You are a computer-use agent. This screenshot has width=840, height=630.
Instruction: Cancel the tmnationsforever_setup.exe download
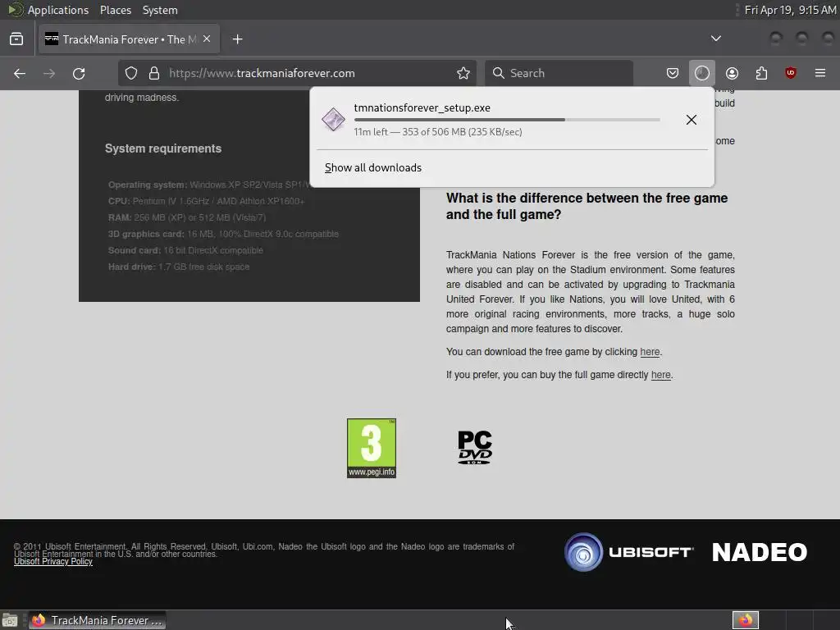click(692, 120)
